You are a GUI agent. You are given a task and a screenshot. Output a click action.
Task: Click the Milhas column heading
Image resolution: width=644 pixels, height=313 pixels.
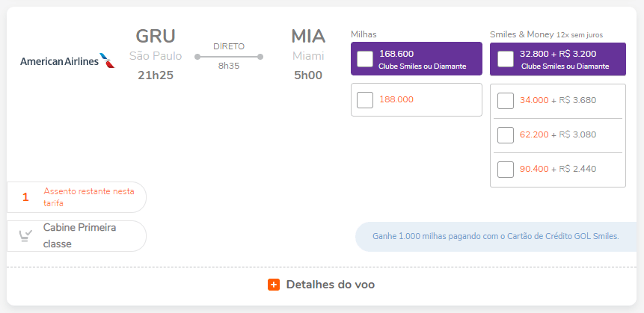point(364,34)
